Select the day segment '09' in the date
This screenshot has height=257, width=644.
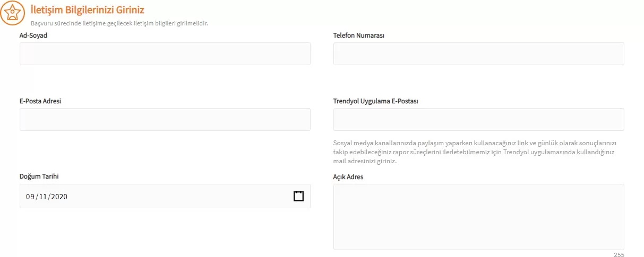coord(30,197)
